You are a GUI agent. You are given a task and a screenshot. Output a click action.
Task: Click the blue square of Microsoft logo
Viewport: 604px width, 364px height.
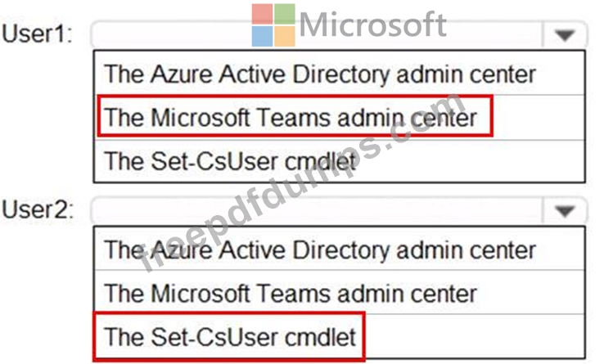coord(262,35)
